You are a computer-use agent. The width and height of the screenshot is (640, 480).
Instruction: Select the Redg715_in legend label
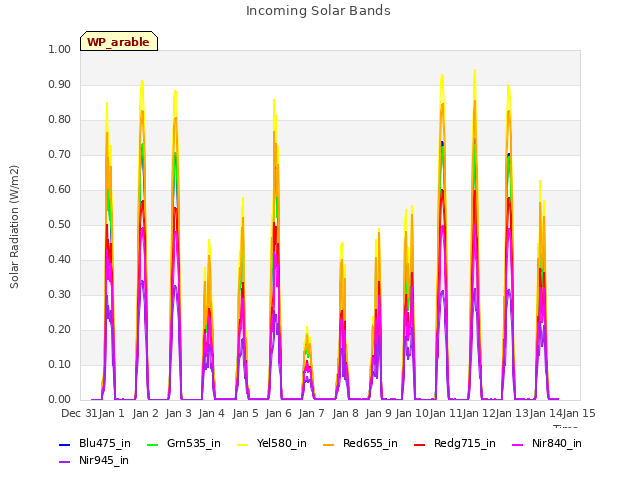465,444
